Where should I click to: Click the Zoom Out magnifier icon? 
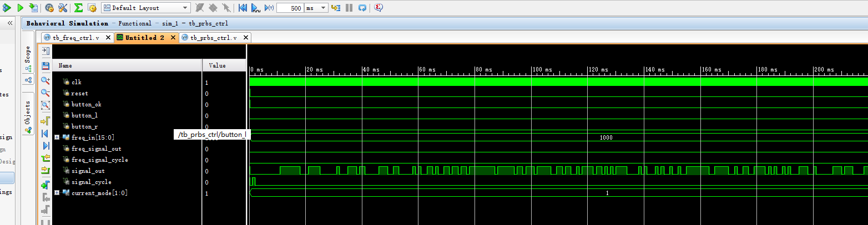click(46, 93)
